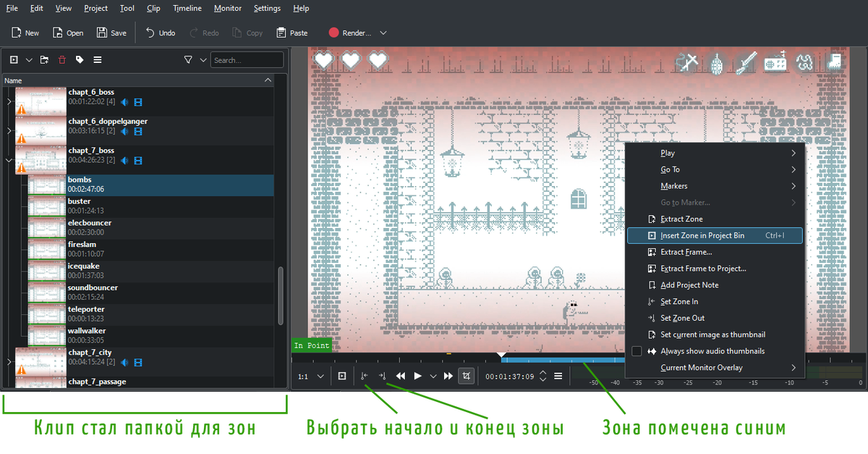Screen dimensions: 868x454
Task: Open a project with the Open button
Action: coord(67,33)
